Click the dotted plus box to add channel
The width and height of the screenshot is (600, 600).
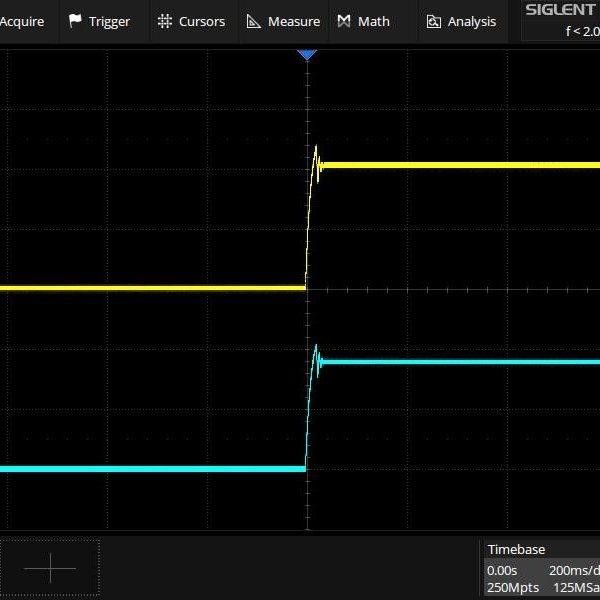click(x=50, y=568)
